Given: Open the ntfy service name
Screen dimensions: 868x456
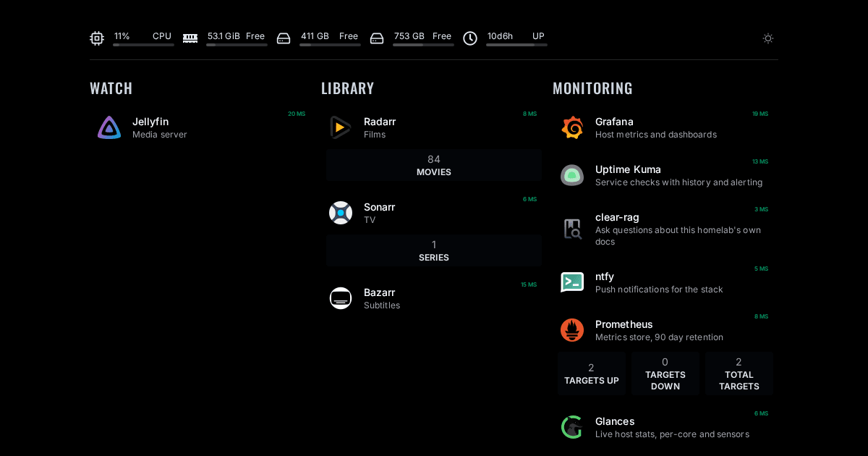Looking at the screenshot, I should pos(605,276).
